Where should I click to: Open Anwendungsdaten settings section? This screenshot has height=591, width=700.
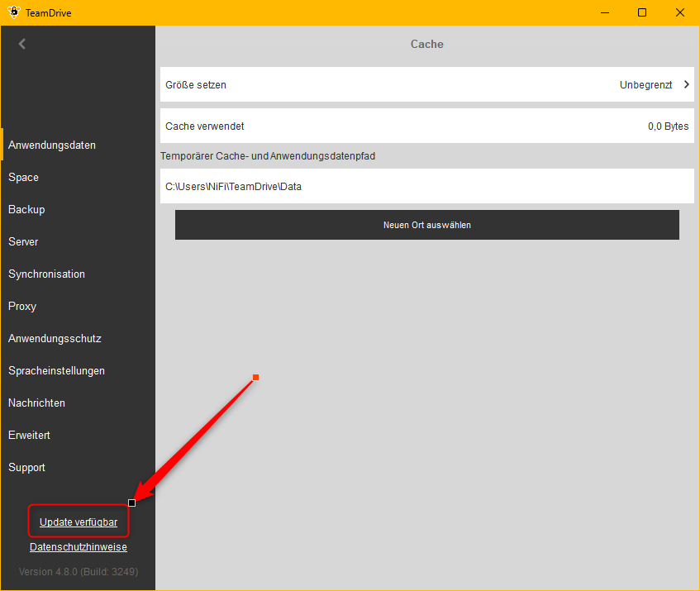(52, 145)
